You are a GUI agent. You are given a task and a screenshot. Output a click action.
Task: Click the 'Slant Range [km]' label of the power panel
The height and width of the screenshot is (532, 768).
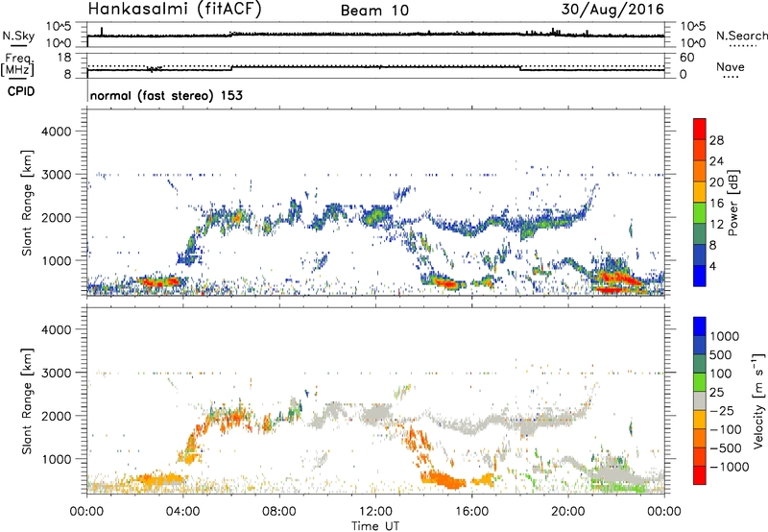click(x=27, y=203)
